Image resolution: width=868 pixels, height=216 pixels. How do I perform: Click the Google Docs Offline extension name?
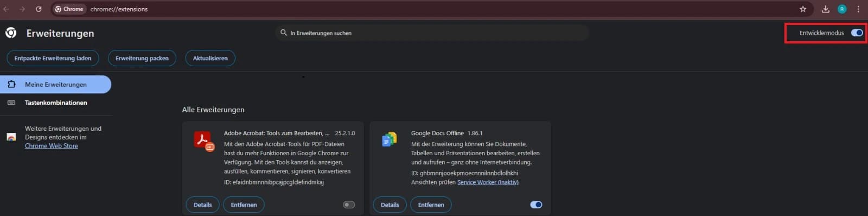[x=437, y=133]
